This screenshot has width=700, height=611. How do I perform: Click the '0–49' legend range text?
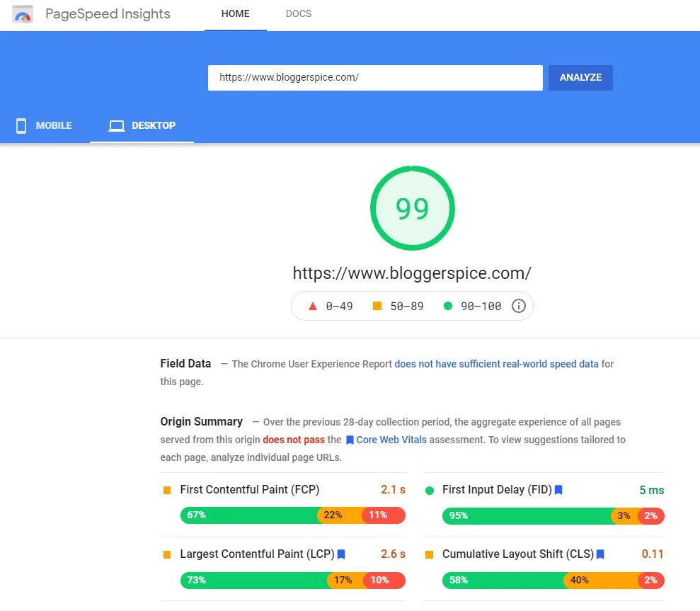(x=339, y=307)
